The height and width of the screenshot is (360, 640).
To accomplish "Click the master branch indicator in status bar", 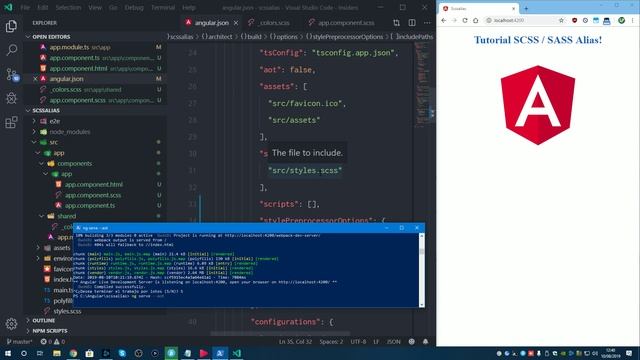I will [x=19, y=342].
